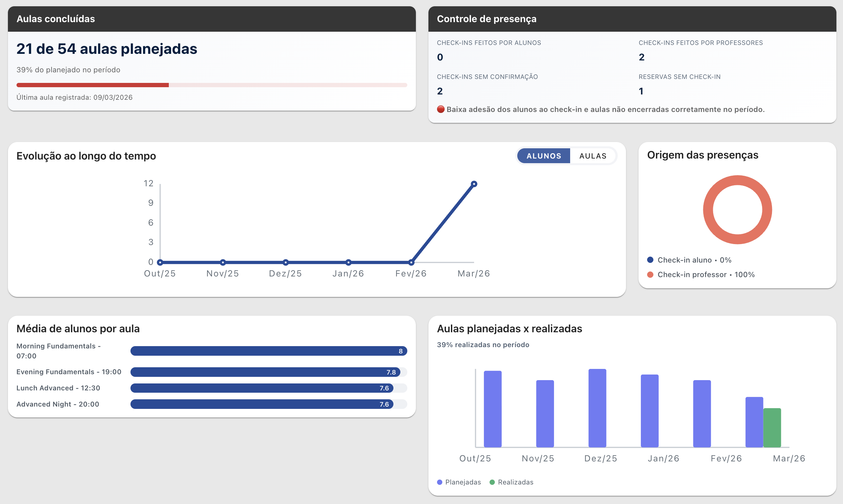
Task: Switch to the AULAS view toggle
Action: pos(593,156)
